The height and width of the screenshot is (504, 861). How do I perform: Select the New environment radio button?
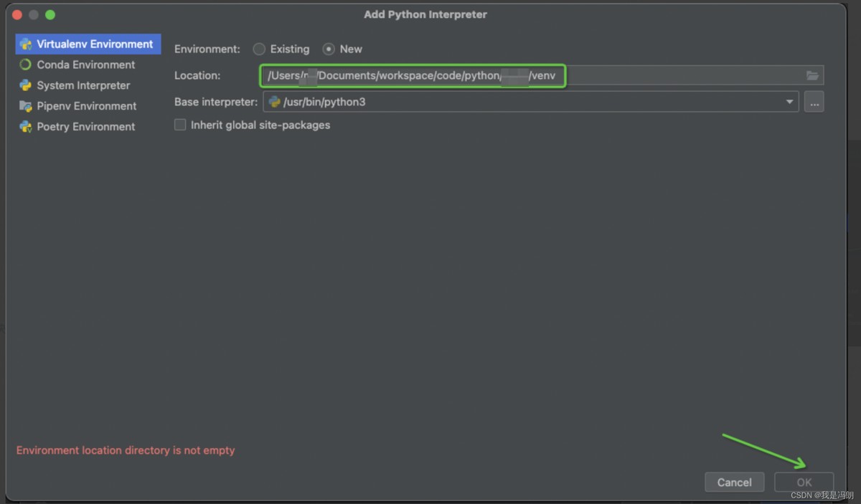point(329,49)
